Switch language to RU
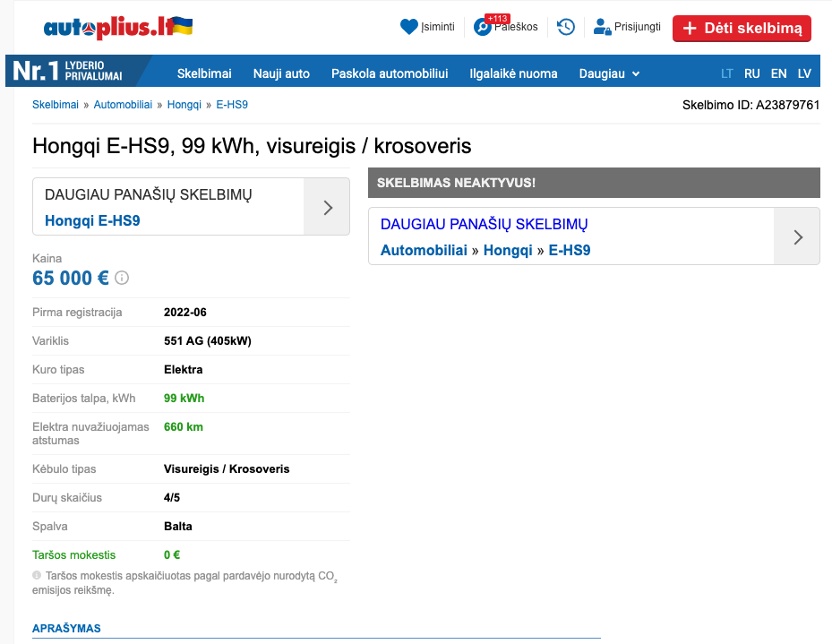The width and height of the screenshot is (832, 644). click(752, 73)
